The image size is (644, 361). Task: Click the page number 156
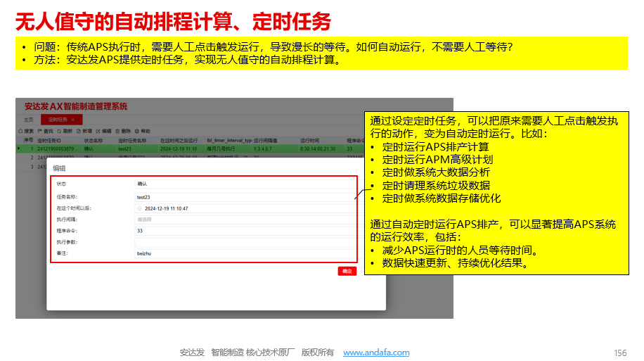[x=620, y=353]
